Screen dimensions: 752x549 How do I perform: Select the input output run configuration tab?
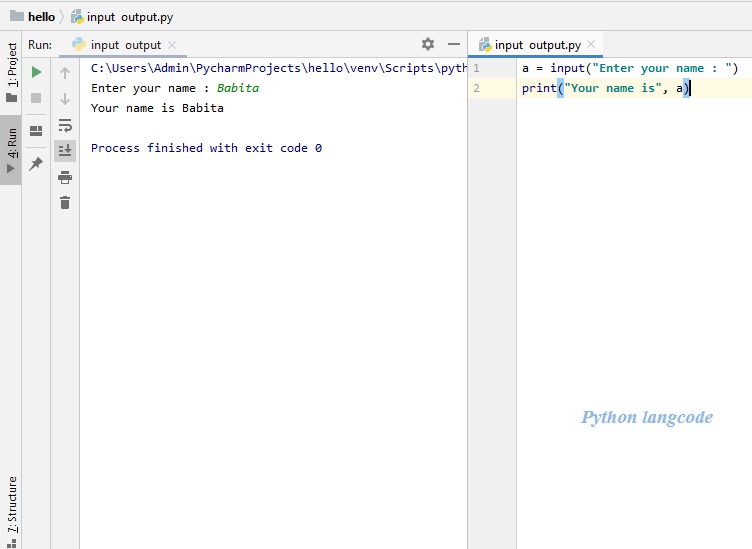(x=123, y=45)
